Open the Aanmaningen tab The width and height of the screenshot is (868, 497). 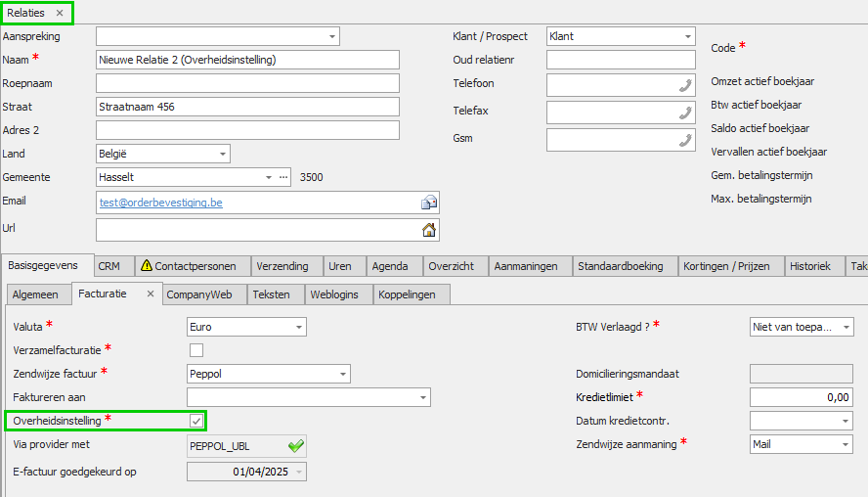coord(526,265)
